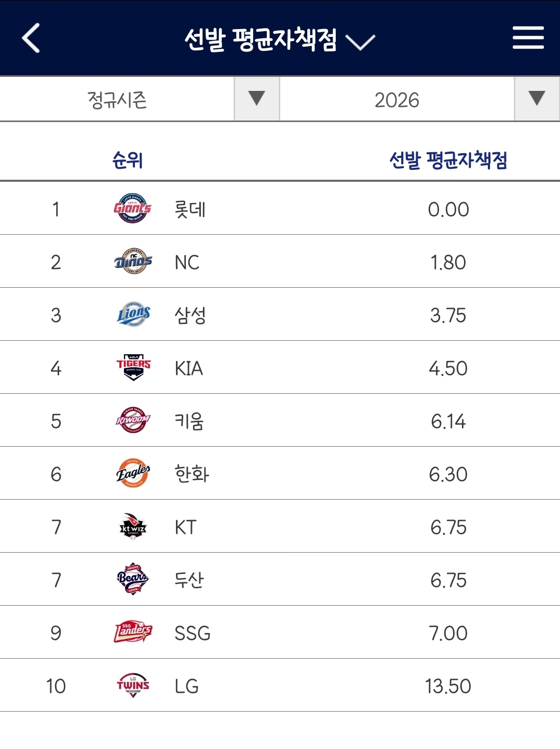Open the hamburger menu
The image size is (560, 749).
(528, 38)
